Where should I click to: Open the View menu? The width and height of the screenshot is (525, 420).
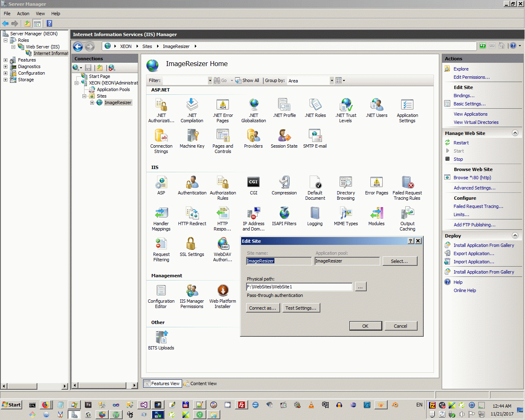coord(40,14)
